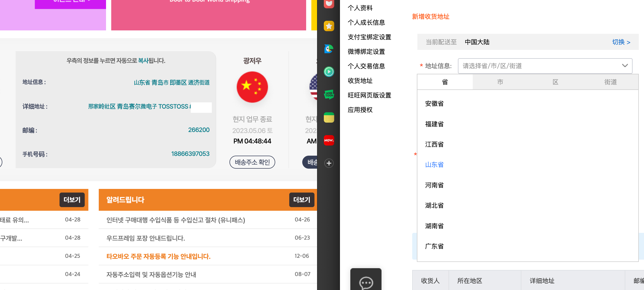This screenshot has height=290, width=644.
Task: Copy the phone number 18866397053
Action: click(x=190, y=154)
